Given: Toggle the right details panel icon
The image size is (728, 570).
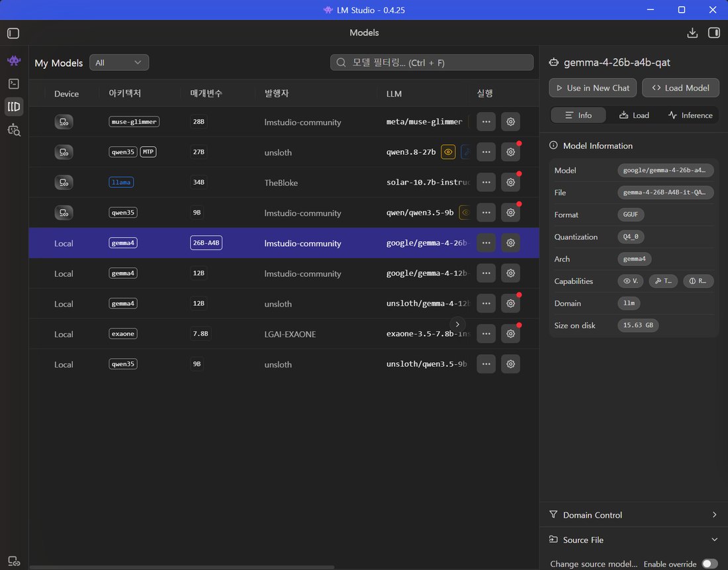Looking at the screenshot, I should pyautogui.click(x=713, y=32).
